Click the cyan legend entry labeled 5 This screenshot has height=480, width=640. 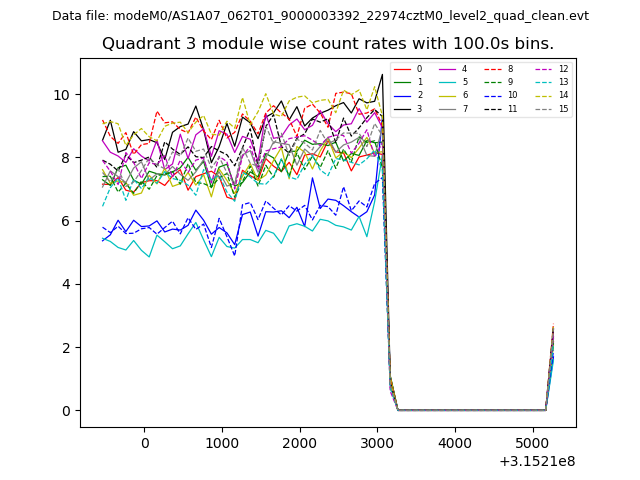pyautogui.click(x=455, y=82)
